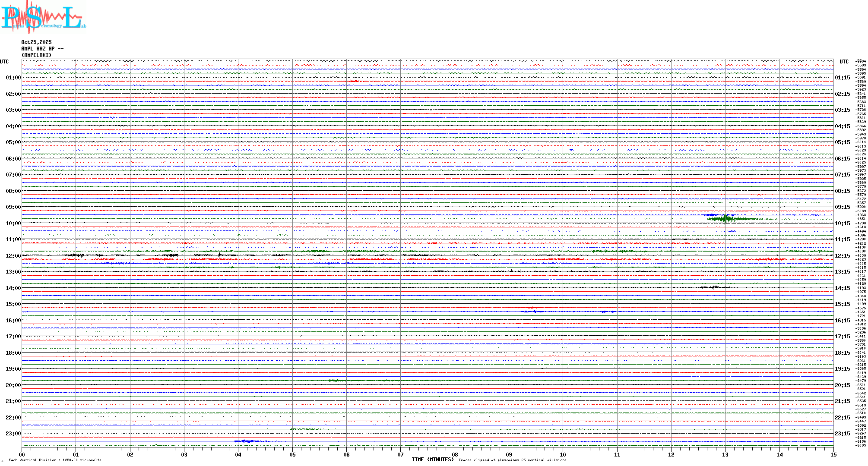Click the left UTC axis label

point(4,62)
